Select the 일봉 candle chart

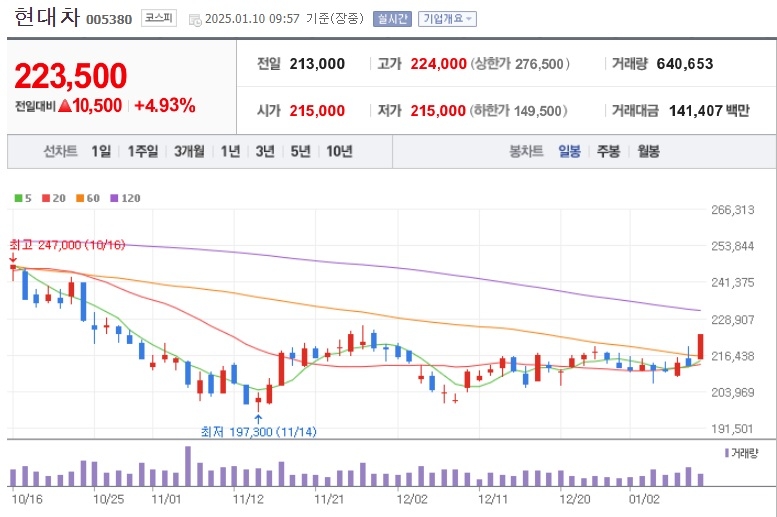(569, 151)
